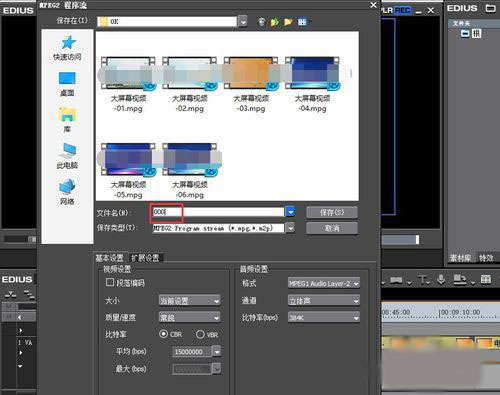Switch to the extended settings (扩展设置) tab

[145, 258]
